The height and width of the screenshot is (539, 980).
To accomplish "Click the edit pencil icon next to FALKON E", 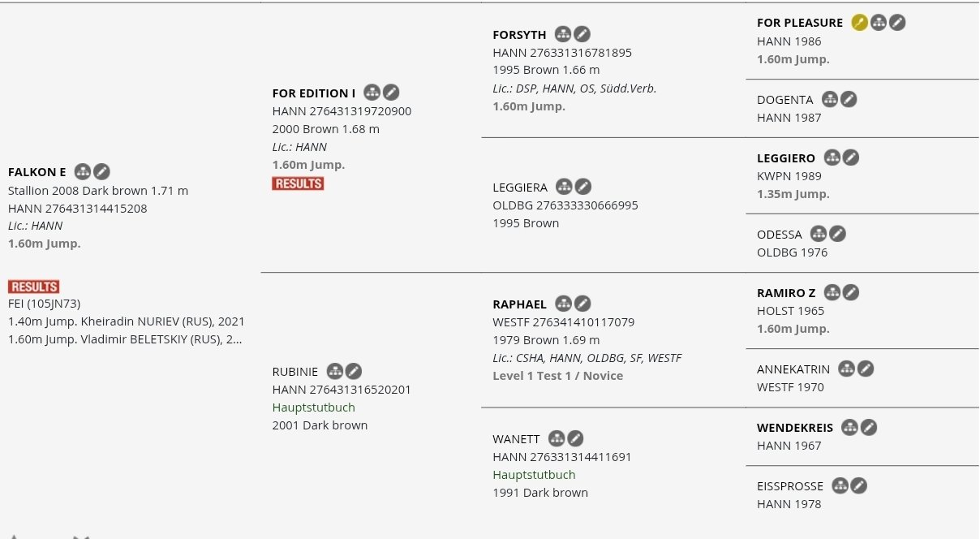I will click(101, 171).
